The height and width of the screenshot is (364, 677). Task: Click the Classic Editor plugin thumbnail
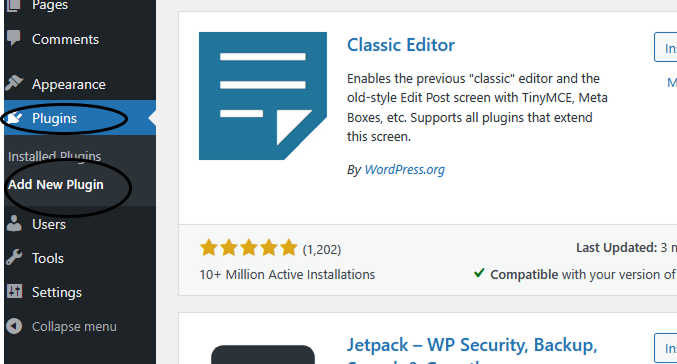click(263, 96)
